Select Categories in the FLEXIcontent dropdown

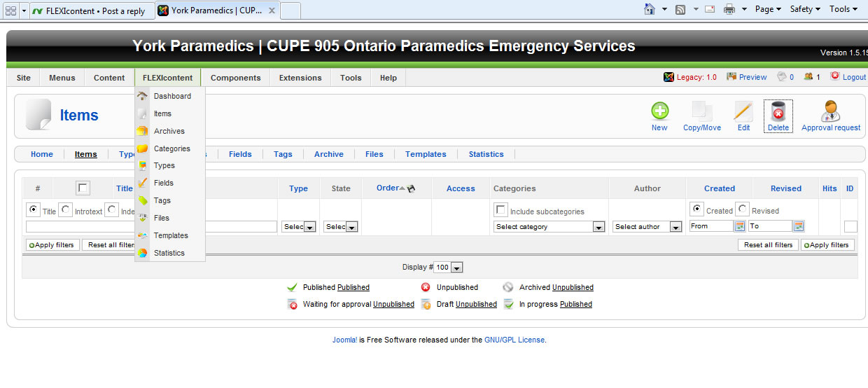(170, 148)
